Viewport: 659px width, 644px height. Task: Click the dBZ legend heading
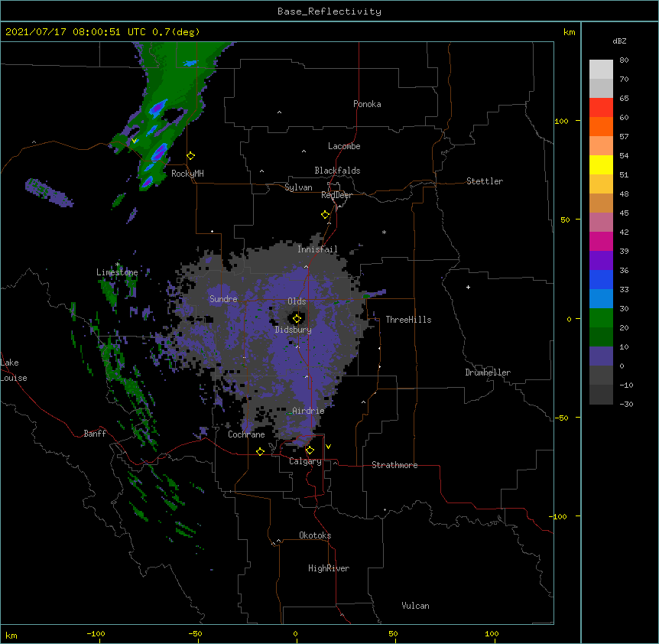pyautogui.click(x=619, y=41)
